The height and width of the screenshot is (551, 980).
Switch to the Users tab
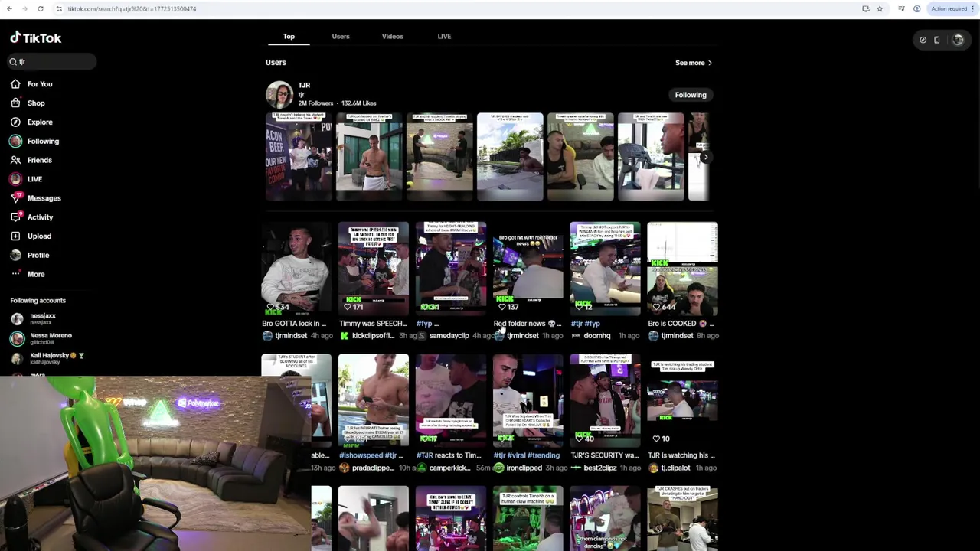coord(341,36)
